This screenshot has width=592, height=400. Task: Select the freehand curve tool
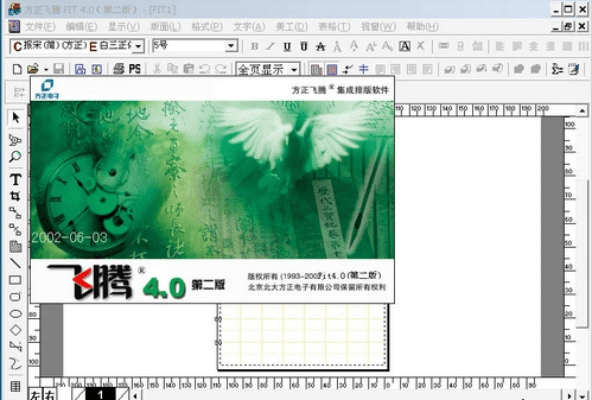(15, 364)
